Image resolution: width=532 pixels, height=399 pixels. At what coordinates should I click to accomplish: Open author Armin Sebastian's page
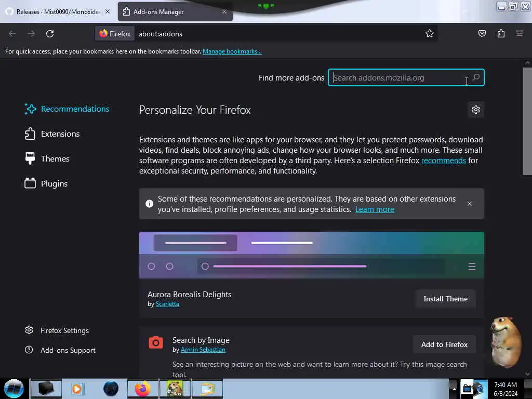coord(203,350)
